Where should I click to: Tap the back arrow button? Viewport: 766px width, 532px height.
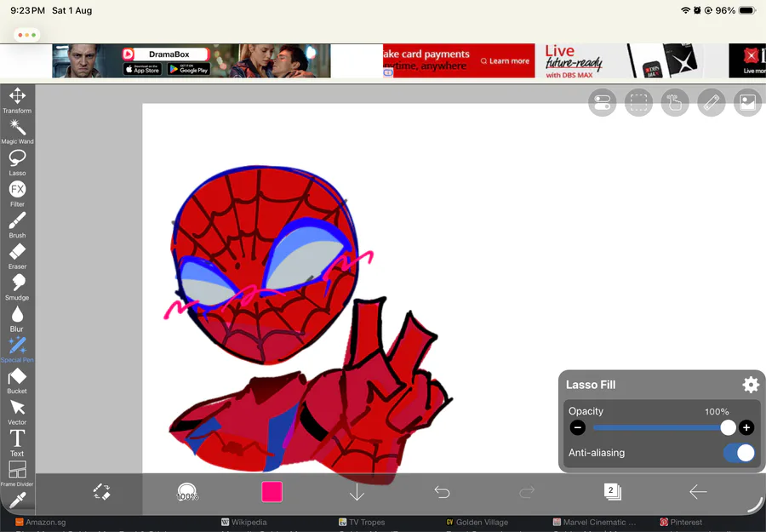(x=698, y=492)
